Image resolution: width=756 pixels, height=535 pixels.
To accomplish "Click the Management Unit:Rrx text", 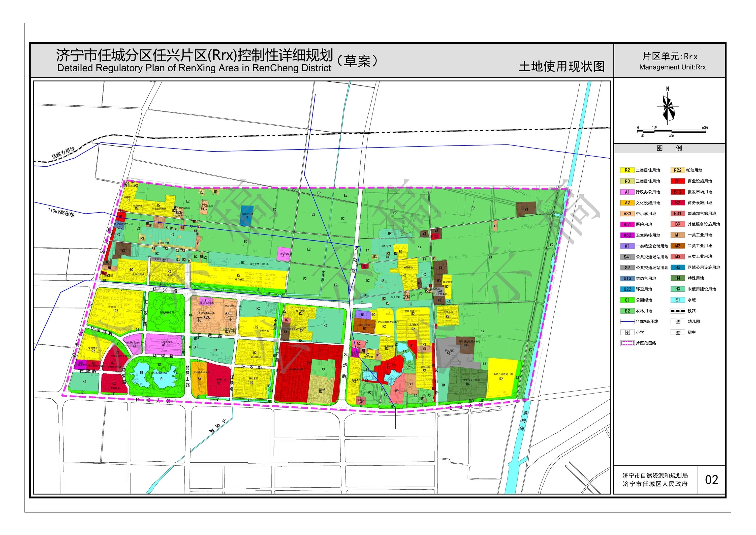I will 672,67.
